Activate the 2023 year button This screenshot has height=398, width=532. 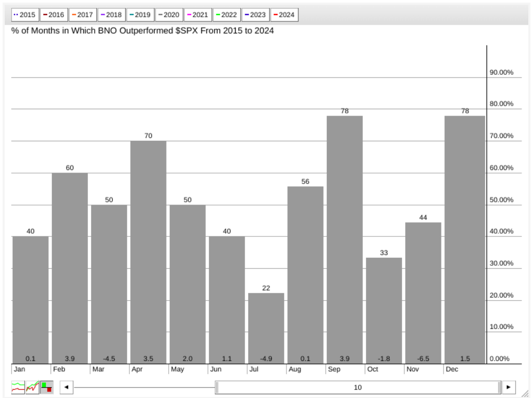click(255, 15)
